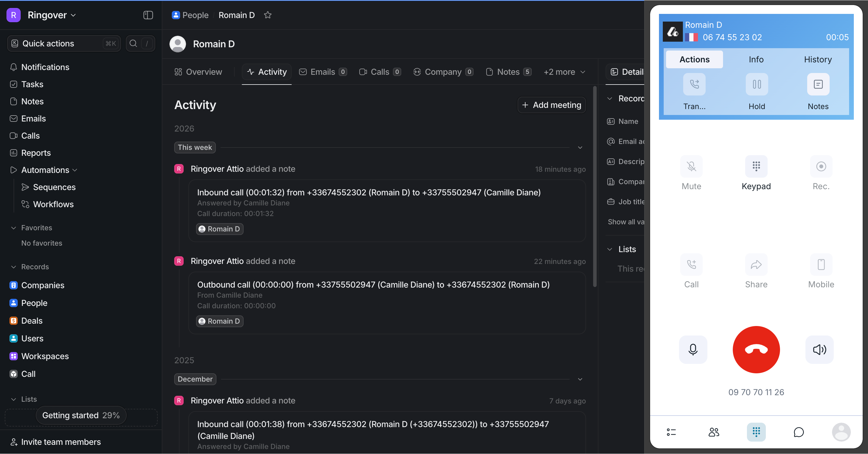Viewport: 868px width, 454px height.
Task: Open the Keypad in call panel
Action: (x=756, y=166)
